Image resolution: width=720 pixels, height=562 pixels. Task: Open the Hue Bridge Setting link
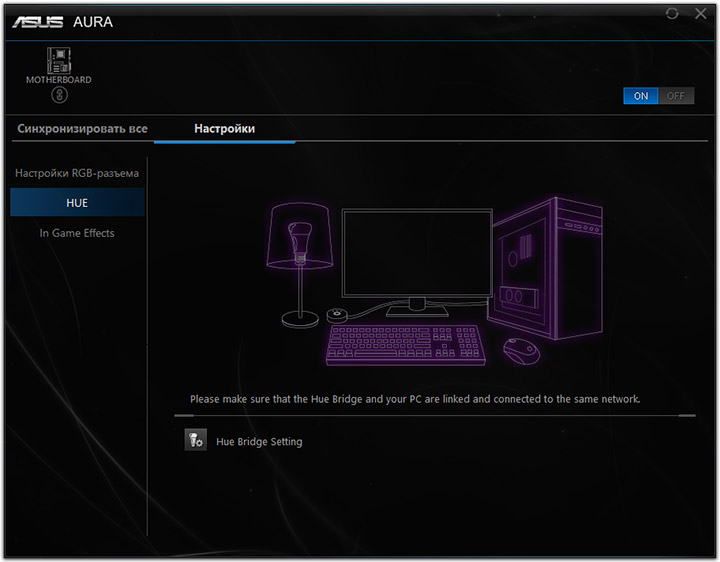click(x=259, y=442)
